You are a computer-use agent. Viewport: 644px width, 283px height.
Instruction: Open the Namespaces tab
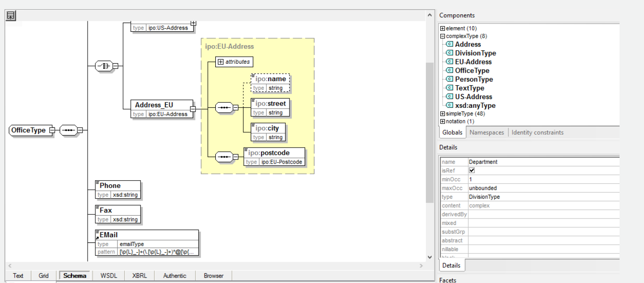pos(487,132)
